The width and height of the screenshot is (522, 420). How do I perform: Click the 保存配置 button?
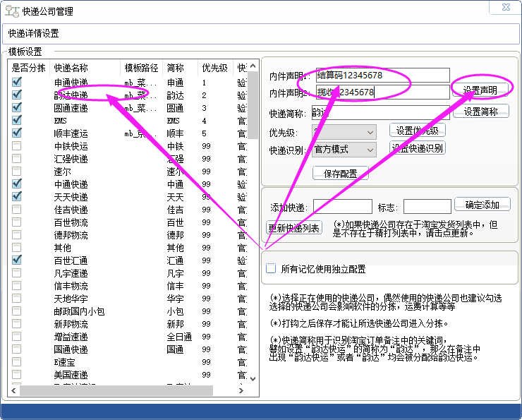coord(340,173)
